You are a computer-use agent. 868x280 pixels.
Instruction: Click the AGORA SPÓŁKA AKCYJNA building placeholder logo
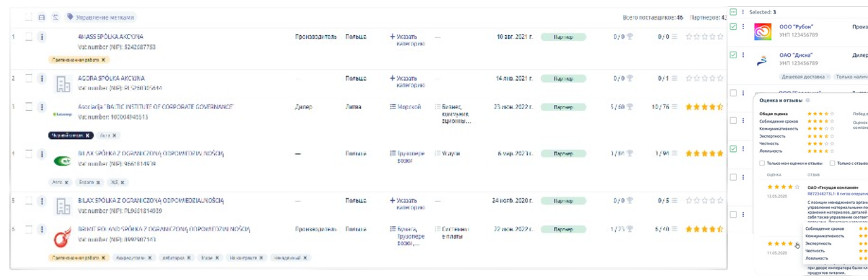63,83
